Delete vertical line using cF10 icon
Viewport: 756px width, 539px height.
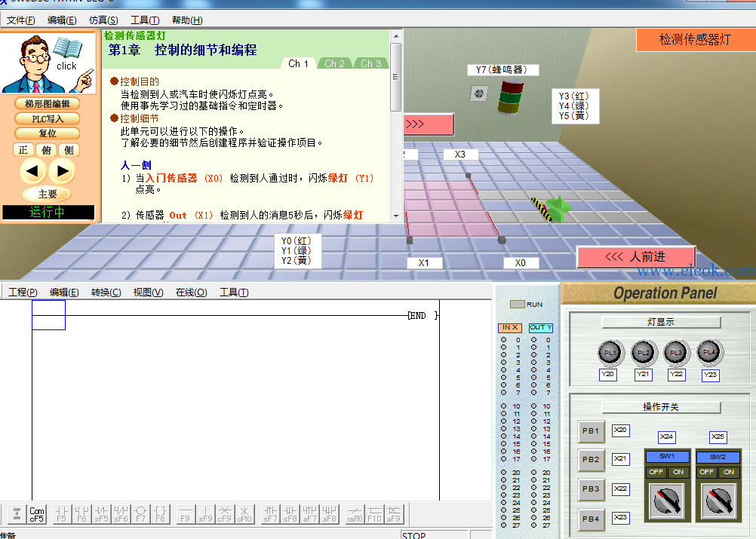pos(244,514)
